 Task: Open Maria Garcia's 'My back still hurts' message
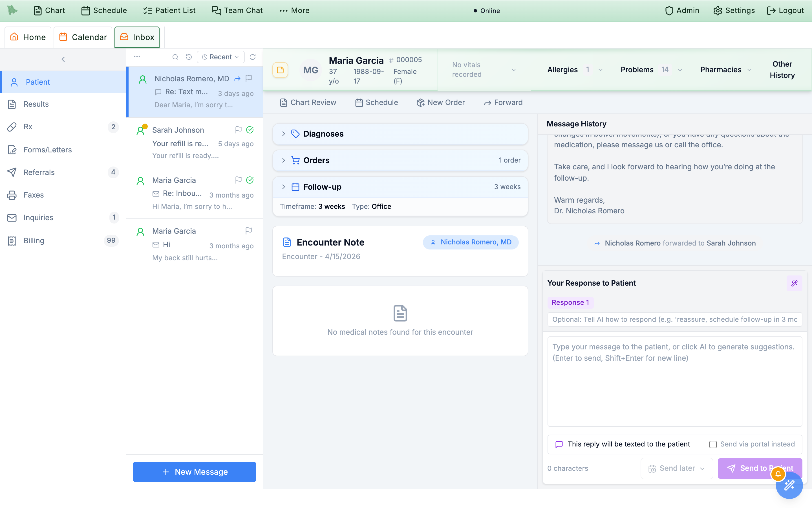pos(195,244)
